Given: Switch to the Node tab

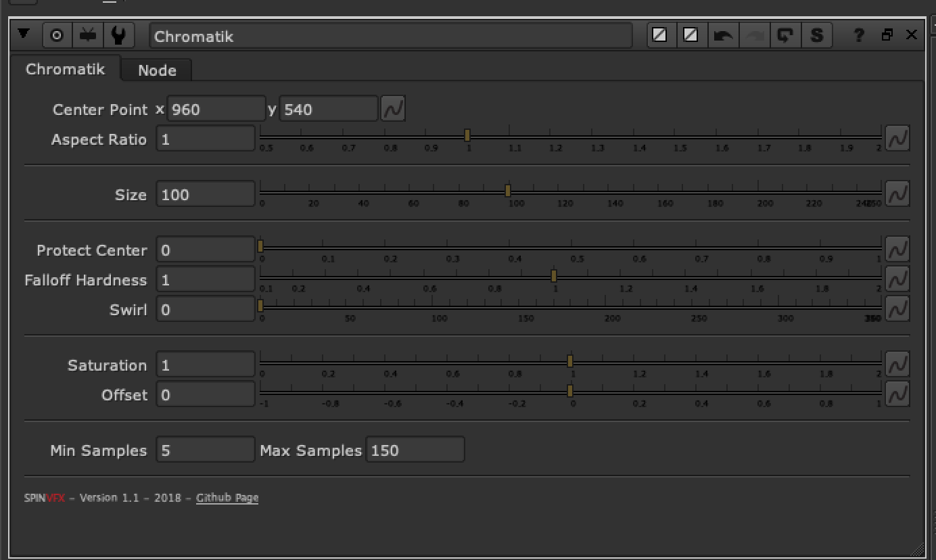Looking at the screenshot, I should coord(156,70).
